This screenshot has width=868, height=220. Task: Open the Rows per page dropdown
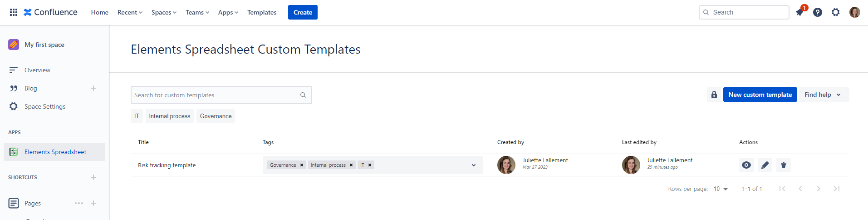click(721, 189)
